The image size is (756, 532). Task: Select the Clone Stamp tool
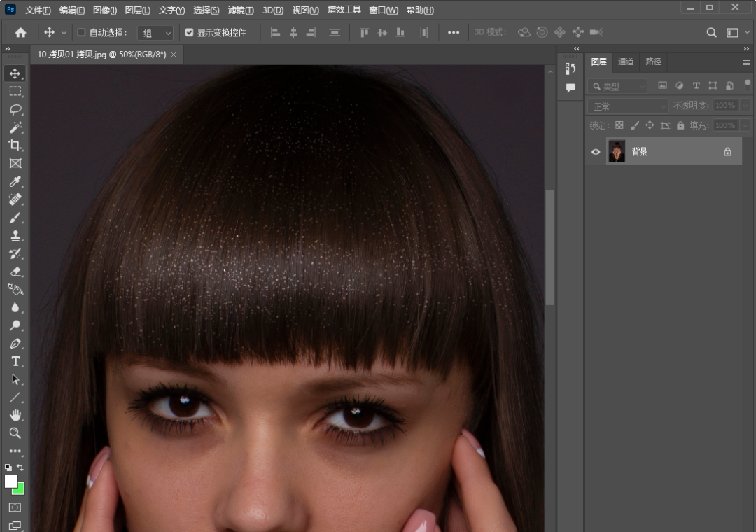tap(15, 236)
